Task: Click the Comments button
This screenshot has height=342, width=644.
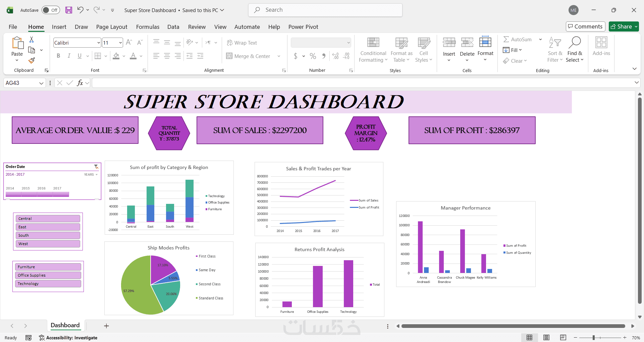Action: [x=585, y=26]
